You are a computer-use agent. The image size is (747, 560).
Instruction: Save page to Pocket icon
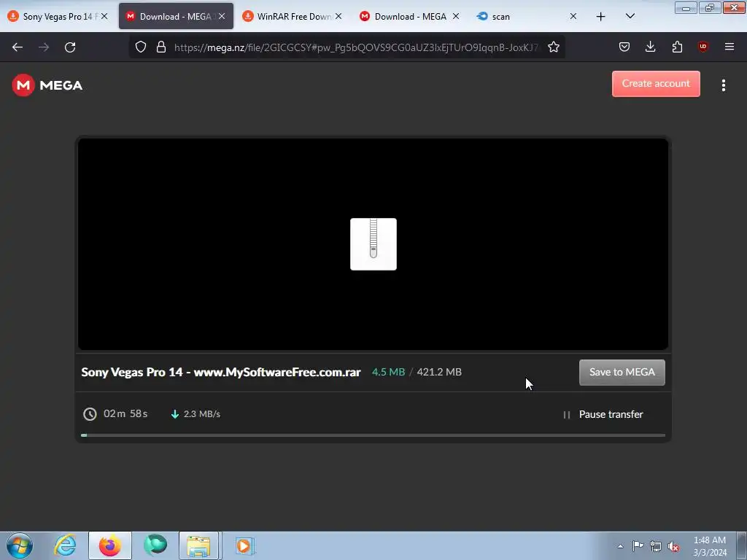[x=624, y=47]
